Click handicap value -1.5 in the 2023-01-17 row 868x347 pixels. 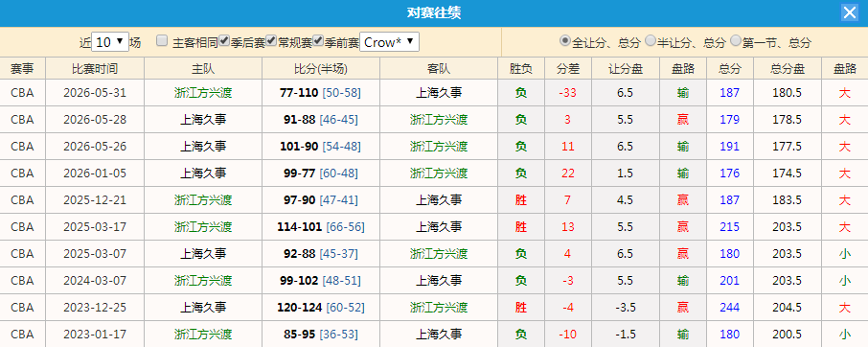pyautogui.click(x=625, y=335)
